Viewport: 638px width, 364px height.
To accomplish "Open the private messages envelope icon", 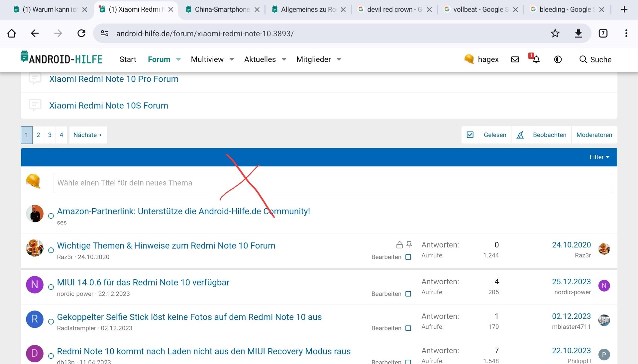I will point(515,59).
